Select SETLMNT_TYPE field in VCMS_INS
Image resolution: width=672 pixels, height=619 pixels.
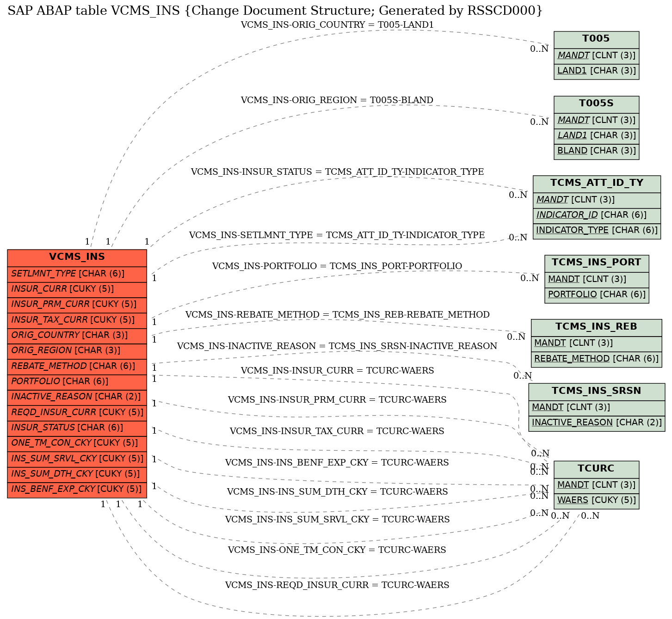point(77,274)
